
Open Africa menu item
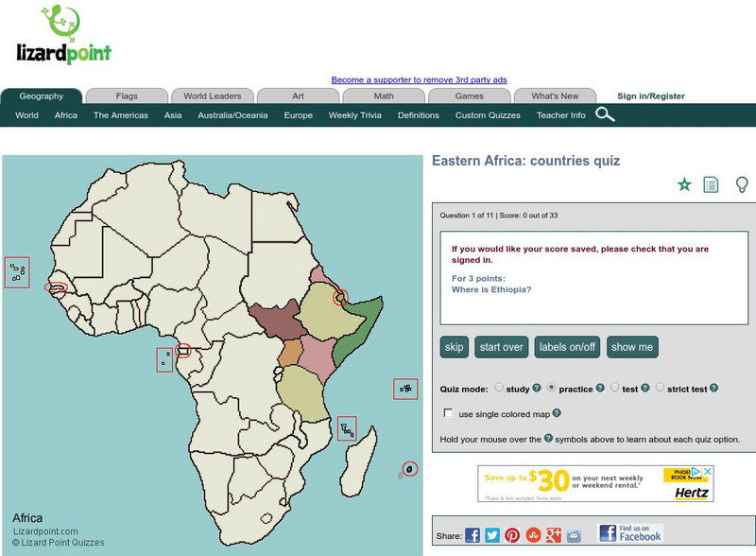(x=66, y=115)
